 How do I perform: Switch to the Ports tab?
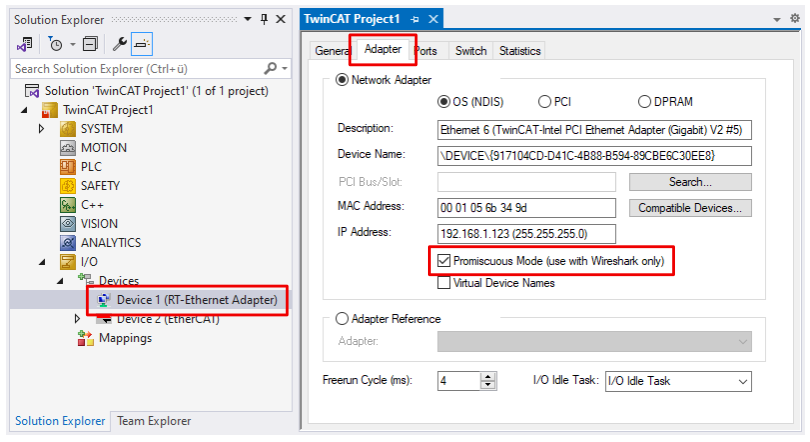pos(427,51)
